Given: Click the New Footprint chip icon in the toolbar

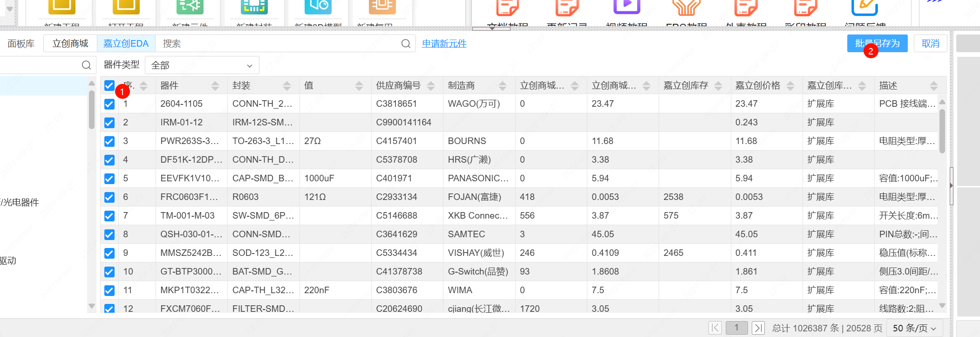Looking at the screenshot, I should point(254,6).
